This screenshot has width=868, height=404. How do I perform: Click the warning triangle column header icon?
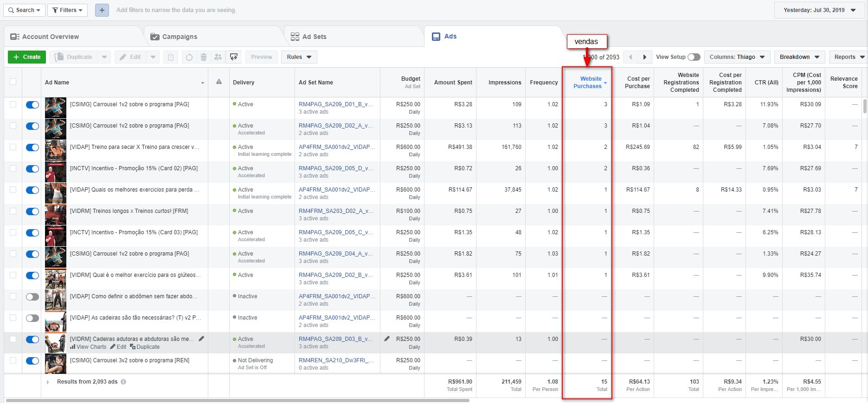click(x=219, y=82)
